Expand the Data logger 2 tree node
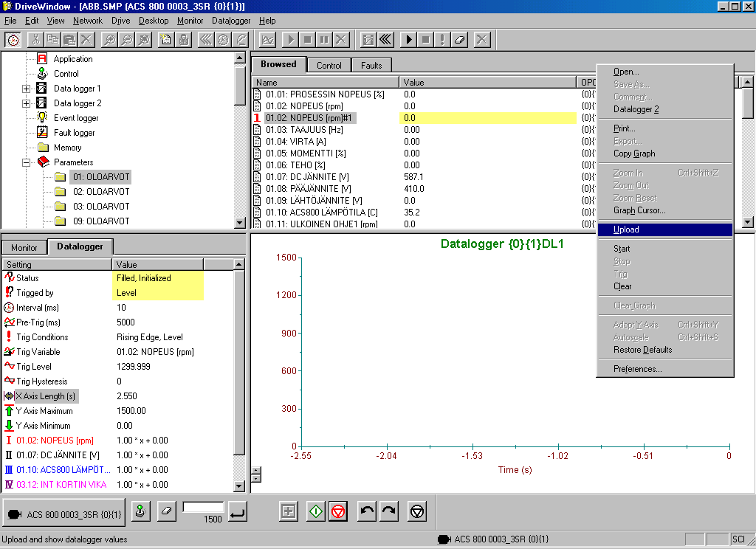Image resolution: width=756 pixels, height=549 pixels. 26,103
